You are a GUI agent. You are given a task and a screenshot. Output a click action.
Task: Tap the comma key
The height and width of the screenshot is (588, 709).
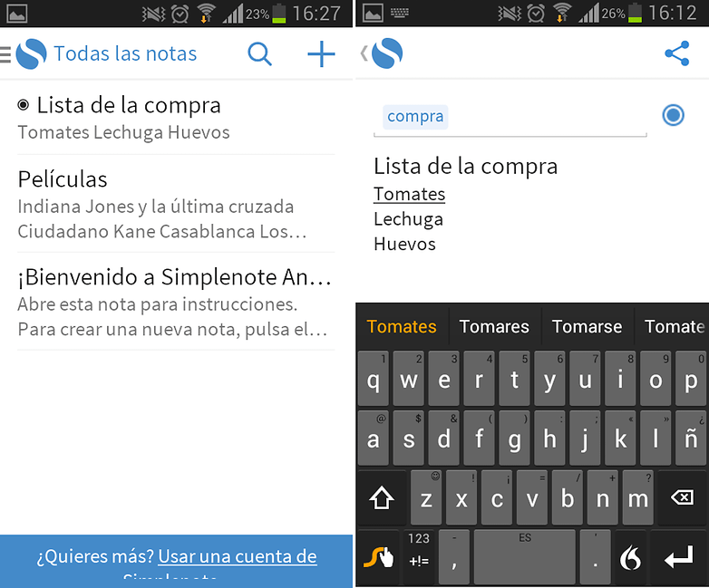click(454, 557)
